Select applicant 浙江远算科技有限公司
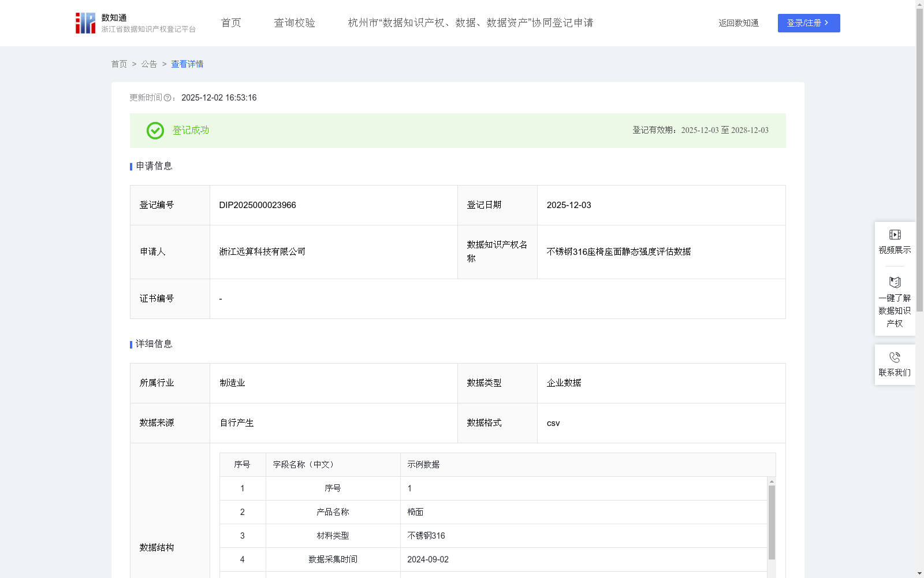 (262, 252)
